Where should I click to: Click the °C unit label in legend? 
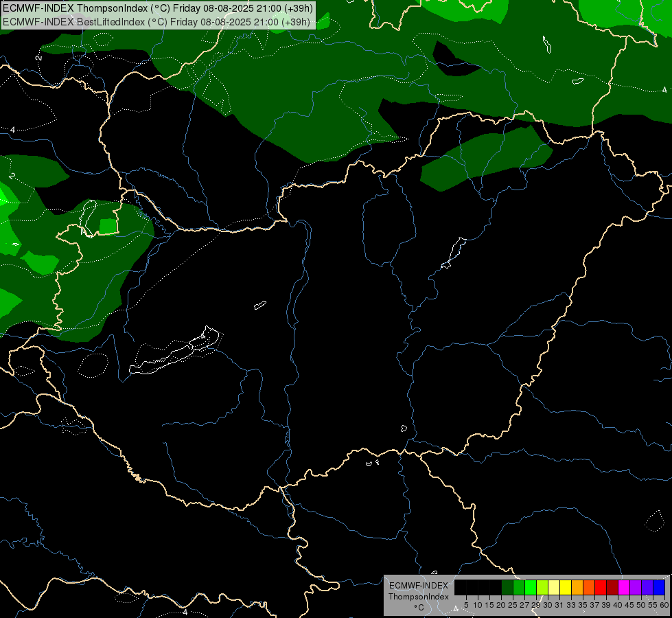click(419, 608)
